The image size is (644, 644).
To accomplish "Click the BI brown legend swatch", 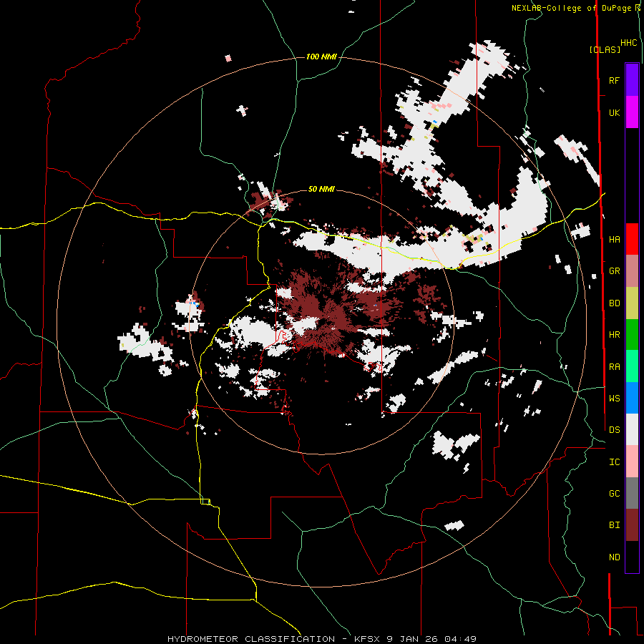I will pos(632,525).
